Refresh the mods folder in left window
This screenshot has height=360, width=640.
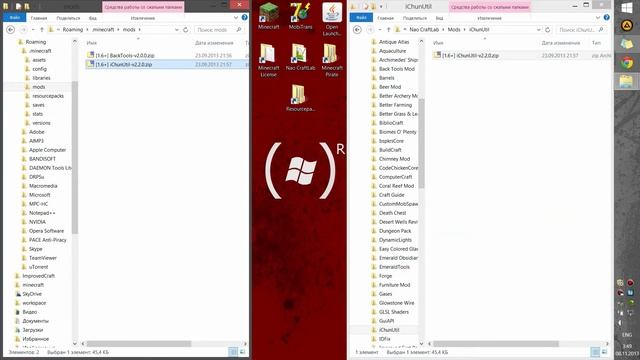click(x=186, y=29)
